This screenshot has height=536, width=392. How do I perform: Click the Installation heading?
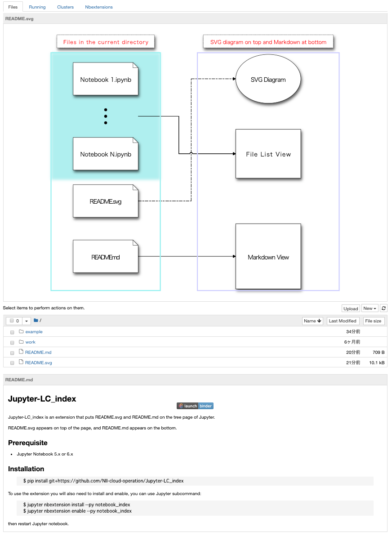pos(26,469)
